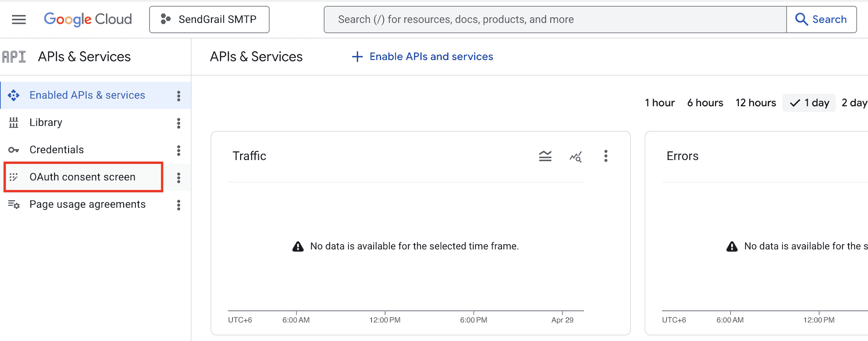The width and height of the screenshot is (868, 341).
Task: Open the hamburger navigation menu
Action: [19, 19]
